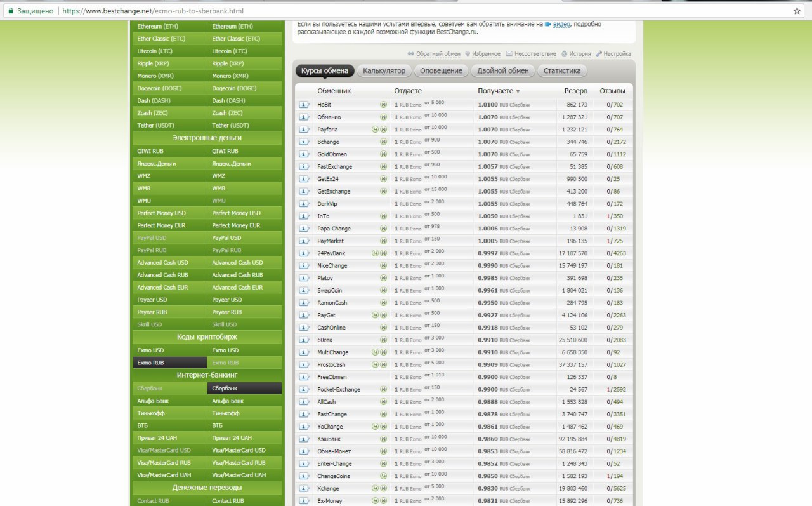812x506 pixels.
Task: Click the browser address bar URL
Action: (153, 11)
